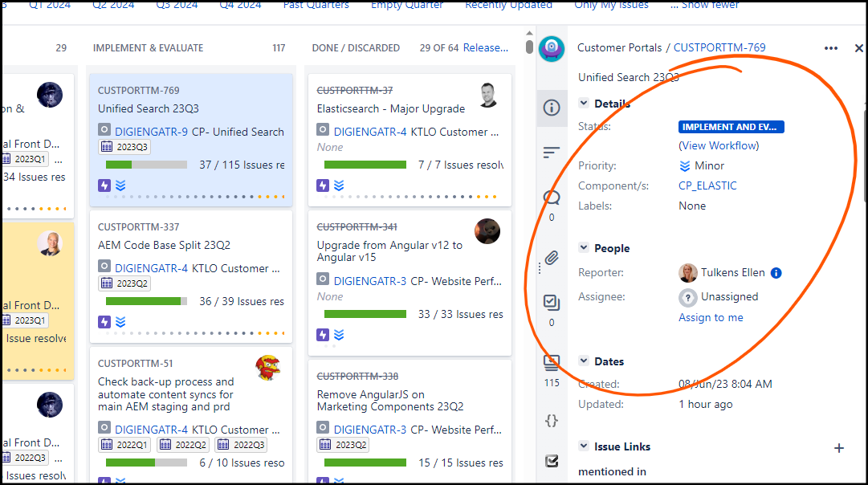Collapse the Issue Links section

point(584,446)
